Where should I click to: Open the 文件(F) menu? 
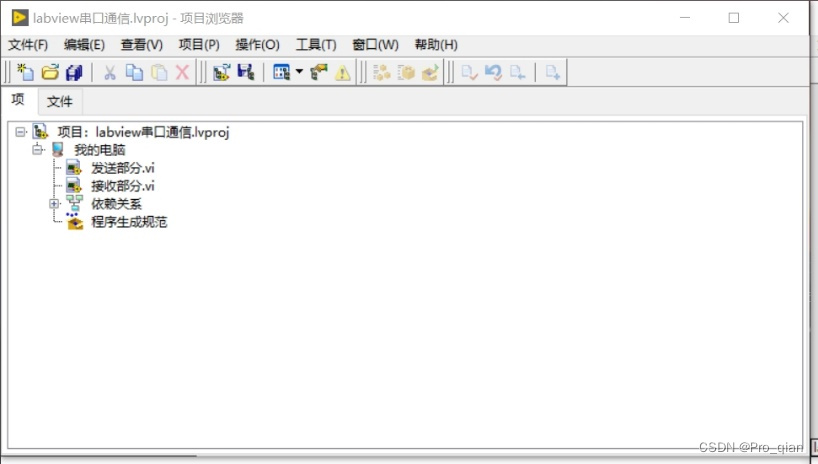28,45
